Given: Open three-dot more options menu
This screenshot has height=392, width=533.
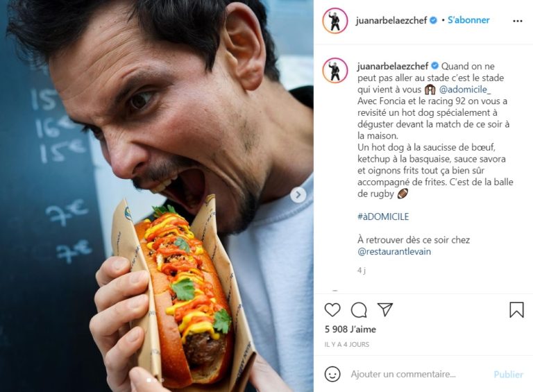Looking at the screenshot, I should tap(517, 21).
